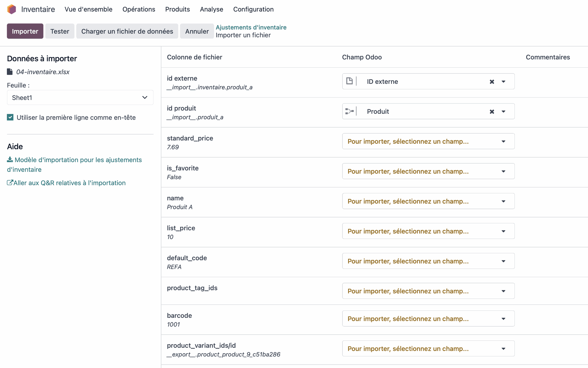588x368 pixels.
Task: Clear the Produit field mapping with the X
Action: point(492,111)
